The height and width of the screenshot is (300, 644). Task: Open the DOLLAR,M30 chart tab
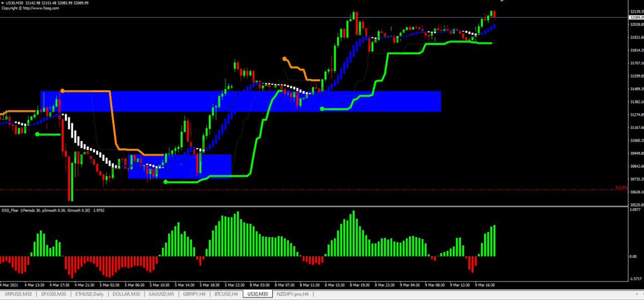[127, 294]
